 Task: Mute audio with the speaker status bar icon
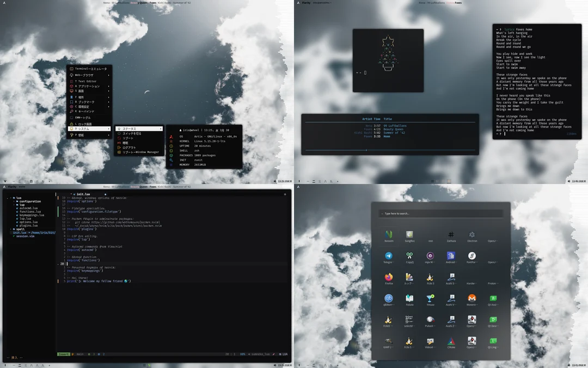[275, 181]
